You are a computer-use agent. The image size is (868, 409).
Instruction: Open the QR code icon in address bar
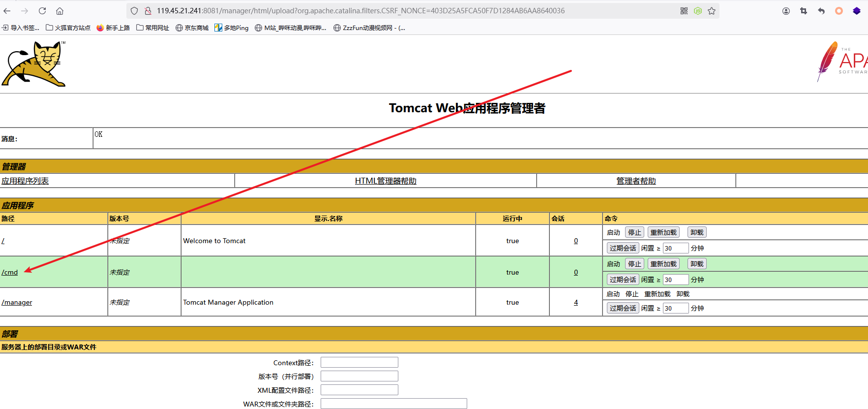click(684, 11)
